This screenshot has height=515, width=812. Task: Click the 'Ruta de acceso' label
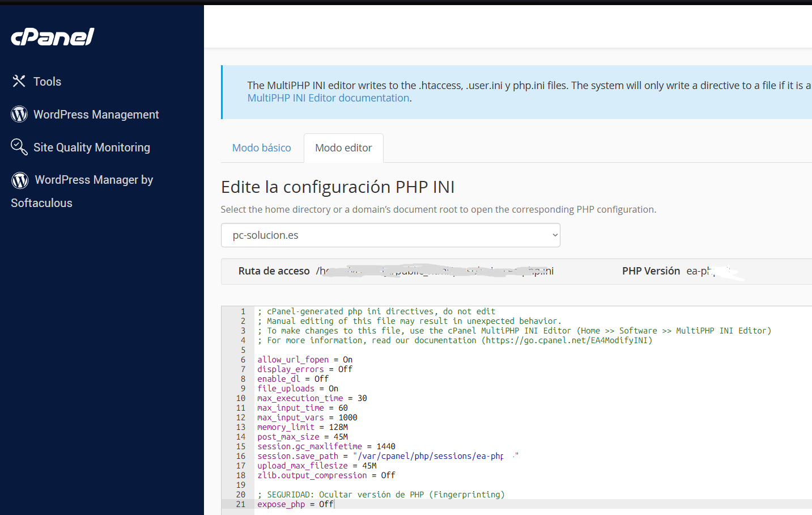274,271
